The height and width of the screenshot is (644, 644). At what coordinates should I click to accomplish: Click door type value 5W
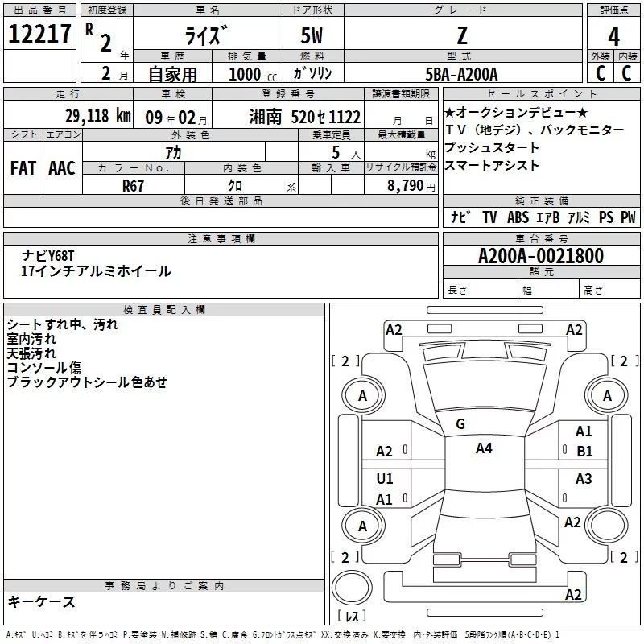tap(312, 35)
